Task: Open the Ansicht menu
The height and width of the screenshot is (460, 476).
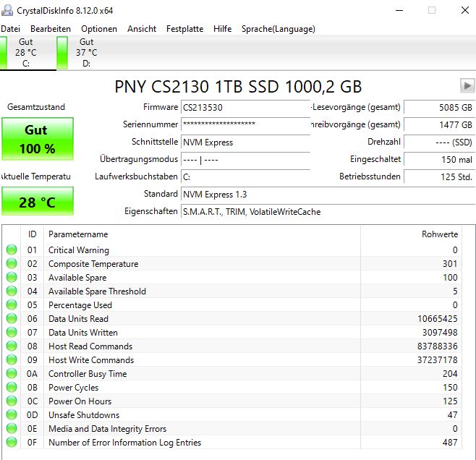Action: point(142,29)
